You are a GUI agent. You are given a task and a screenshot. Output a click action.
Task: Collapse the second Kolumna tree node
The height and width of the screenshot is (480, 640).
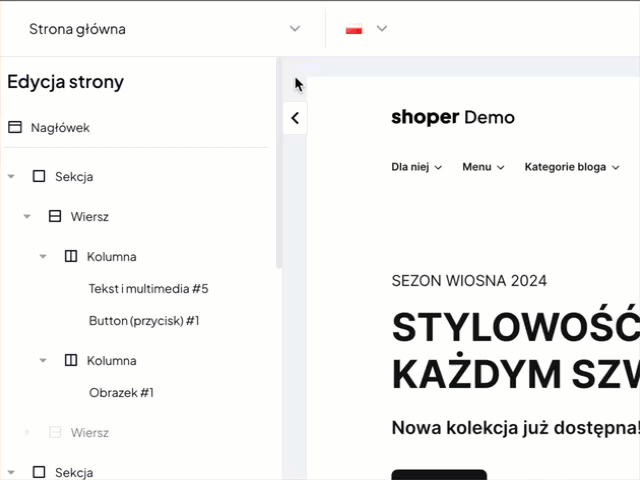pos(43,361)
